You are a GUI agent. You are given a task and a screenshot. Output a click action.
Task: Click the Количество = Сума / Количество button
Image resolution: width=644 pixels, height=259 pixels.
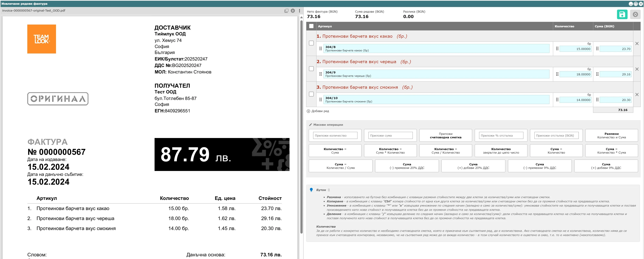[x=445, y=151]
